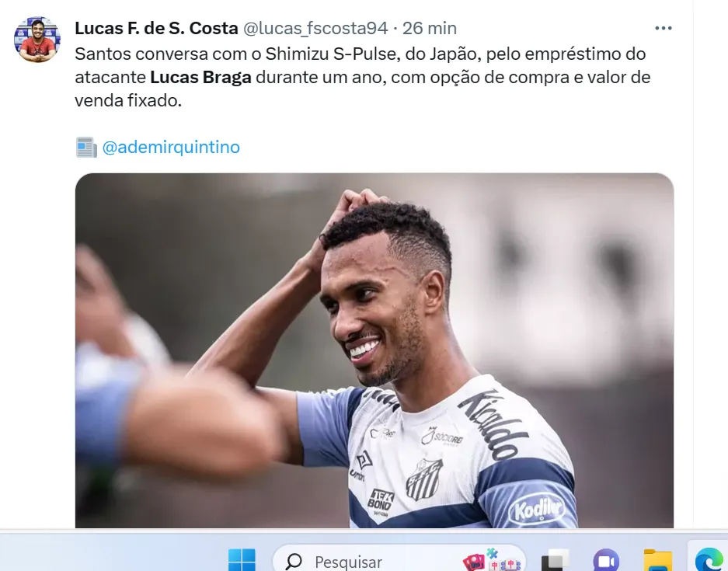Click the tweet line mentioning Shimizu S-Pulse
728x571 pixels.
pyautogui.click(x=361, y=54)
